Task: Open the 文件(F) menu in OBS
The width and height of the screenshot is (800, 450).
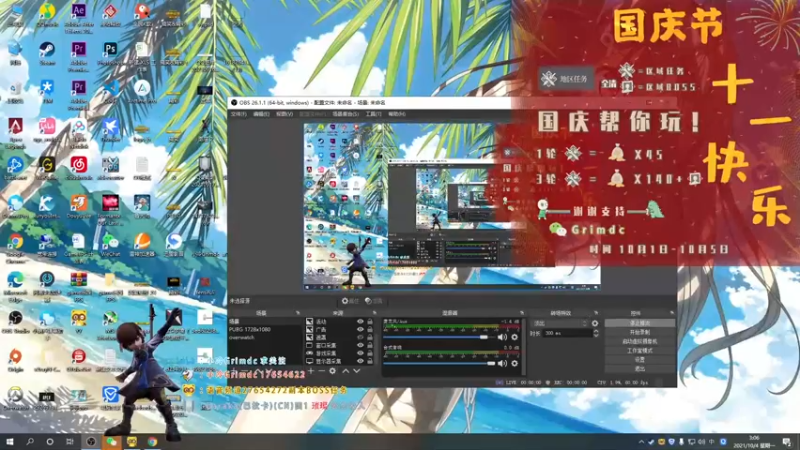Action: click(239, 114)
